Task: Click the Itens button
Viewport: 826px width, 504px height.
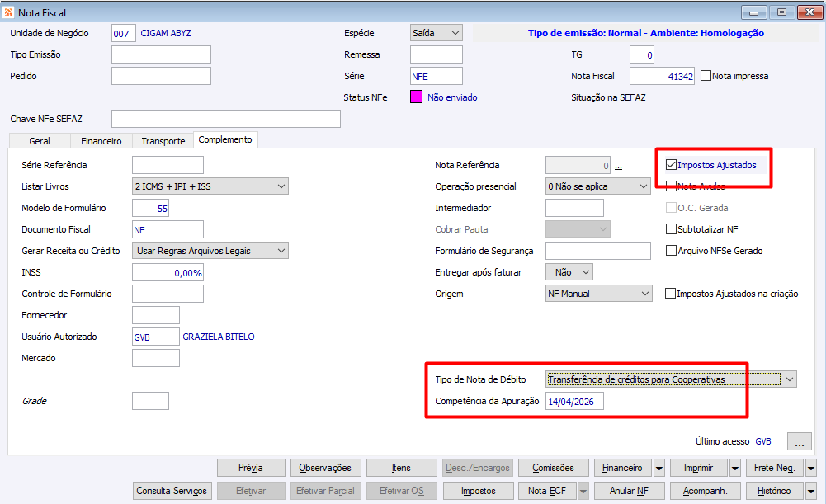Action: pos(401,468)
